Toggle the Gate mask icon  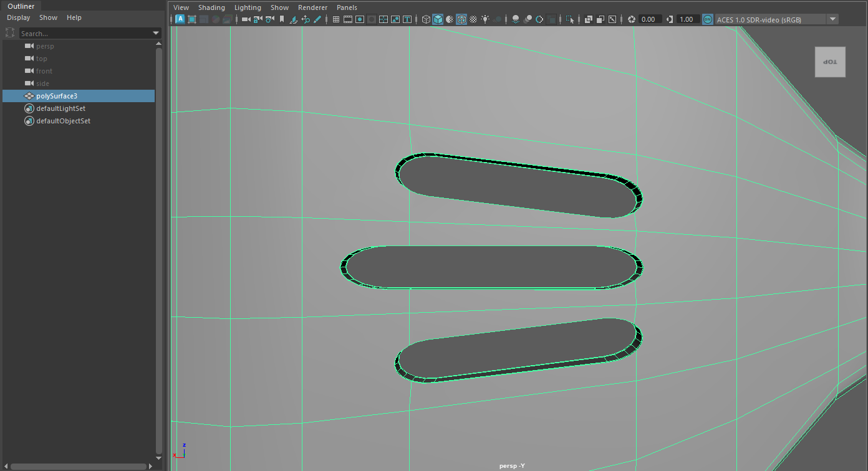pyautogui.click(x=372, y=19)
